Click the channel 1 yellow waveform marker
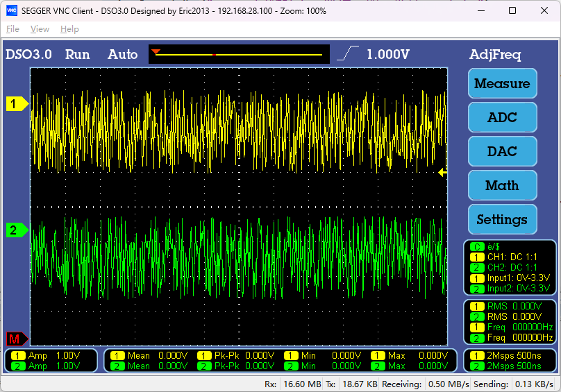This screenshot has width=561, height=392. pyautogui.click(x=17, y=104)
